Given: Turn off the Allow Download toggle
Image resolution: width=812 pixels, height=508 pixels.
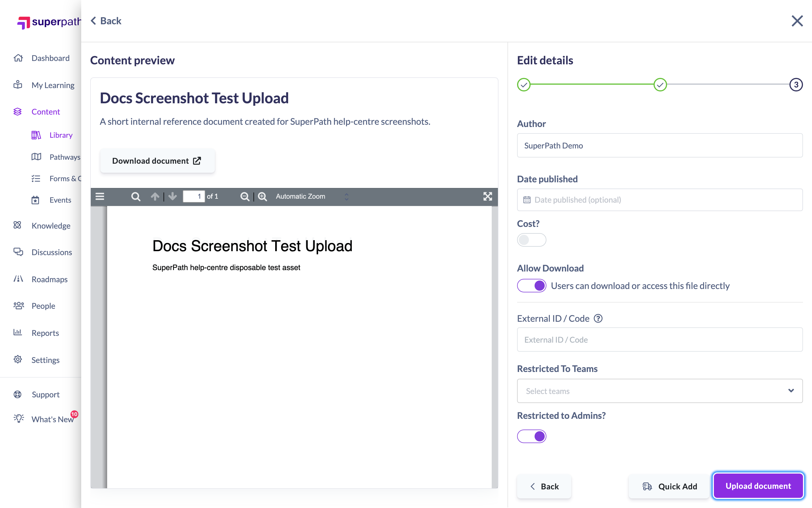Looking at the screenshot, I should point(531,286).
